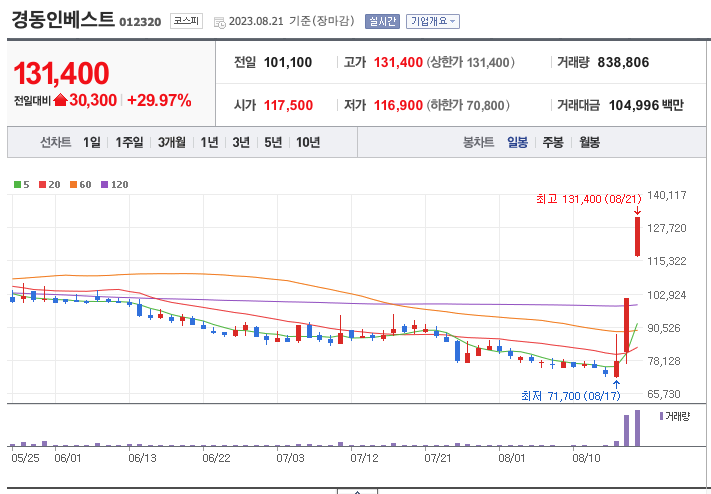Click the 봉차트 label
The image size is (711, 494).
coord(478,142)
